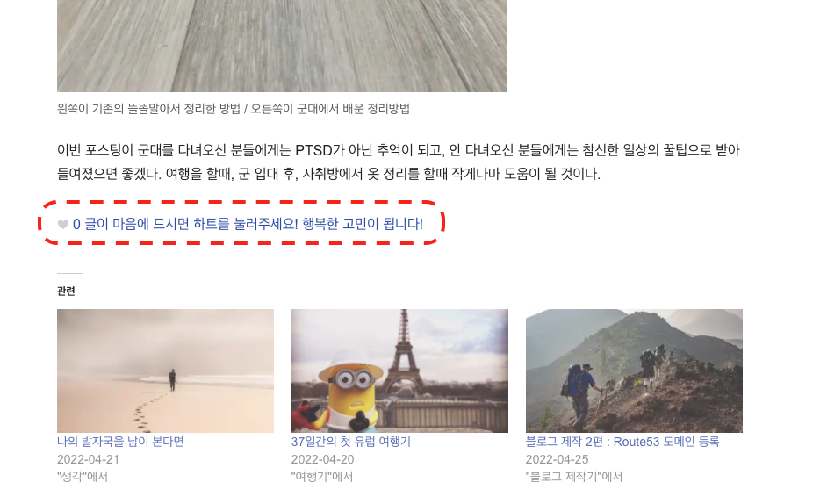Viewport: 813px width, 504px height.
Task: Click the 2022-04-25 post date
Action: tap(557, 459)
